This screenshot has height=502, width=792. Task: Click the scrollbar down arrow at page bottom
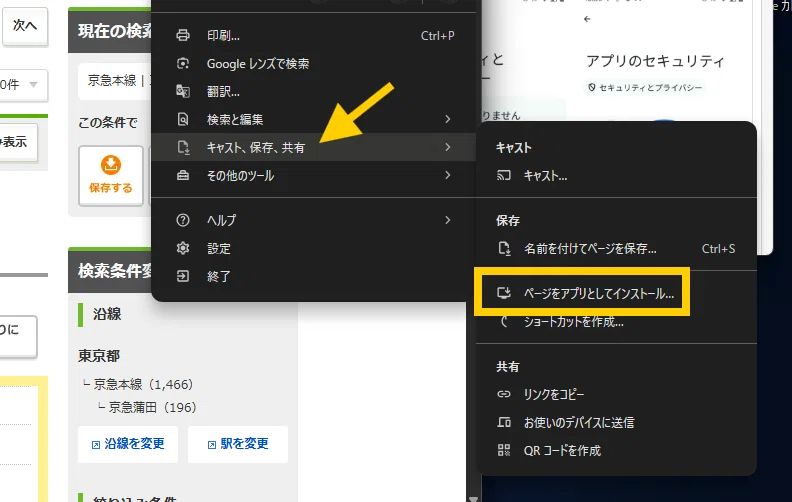click(473, 498)
